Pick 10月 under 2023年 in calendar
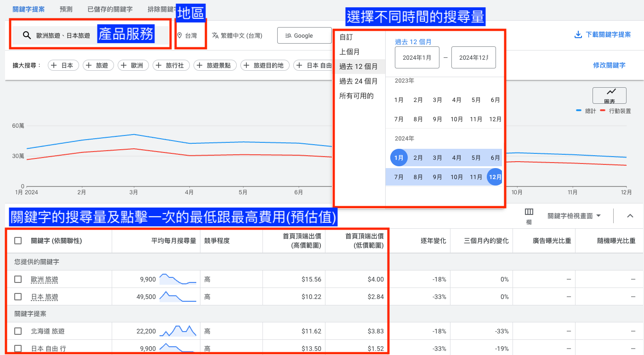The width and height of the screenshot is (644, 355). 456,119
